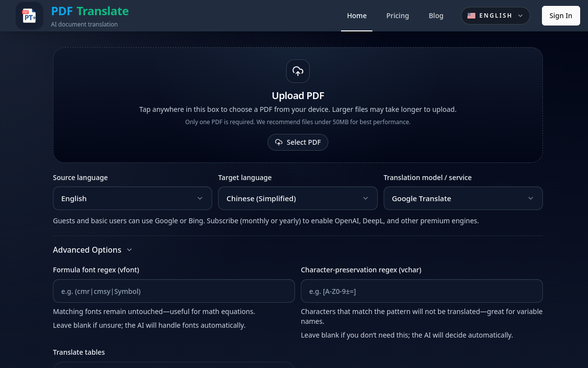Click the cloud upload icon above Upload PDF
The image size is (588, 368).
coord(298,71)
